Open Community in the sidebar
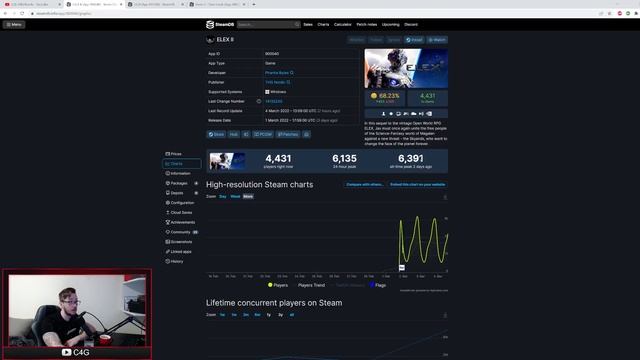 point(182,232)
